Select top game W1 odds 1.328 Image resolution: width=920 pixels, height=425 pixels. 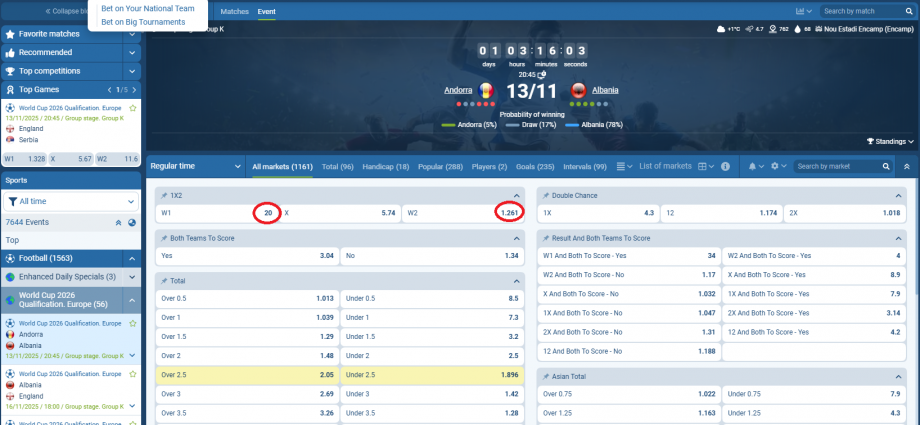(x=24, y=159)
